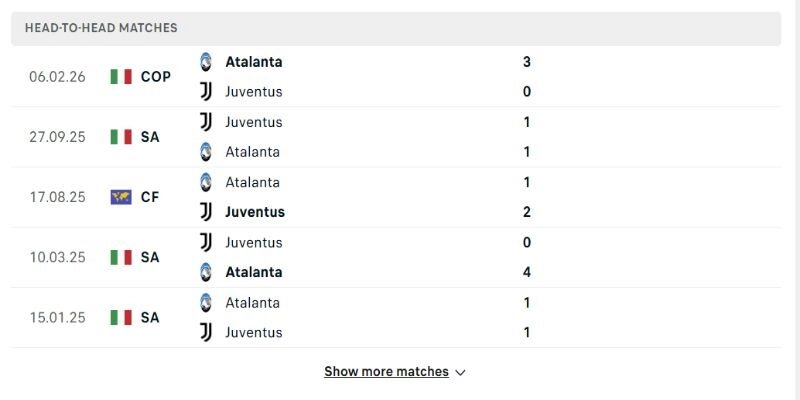This screenshot has width=800, height=400.
Task: Click score 4 for Atalanta on 10.03.25
Action: pos(527,272)
